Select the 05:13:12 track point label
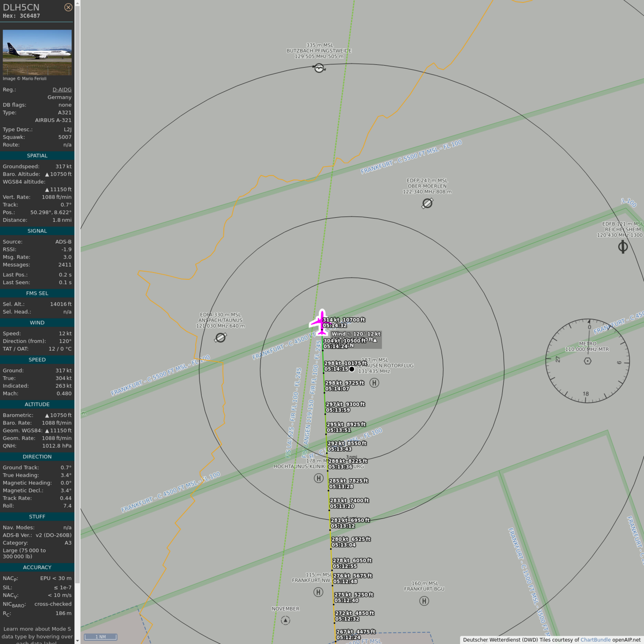 pyautogui.click(x=343, y=526)
